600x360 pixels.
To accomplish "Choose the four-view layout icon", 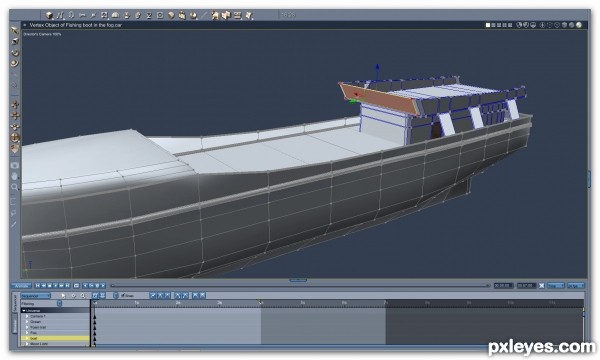I will pyautogui.click(x=510, y=25).
